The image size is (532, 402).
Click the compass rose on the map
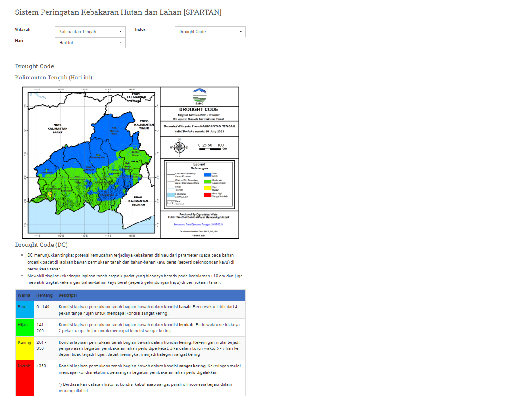[179, 147]
